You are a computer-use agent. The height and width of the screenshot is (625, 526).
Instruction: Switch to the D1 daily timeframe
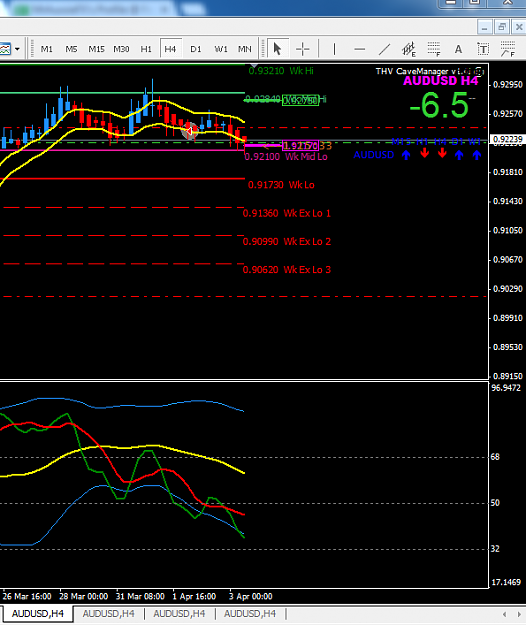coord(196,49)
